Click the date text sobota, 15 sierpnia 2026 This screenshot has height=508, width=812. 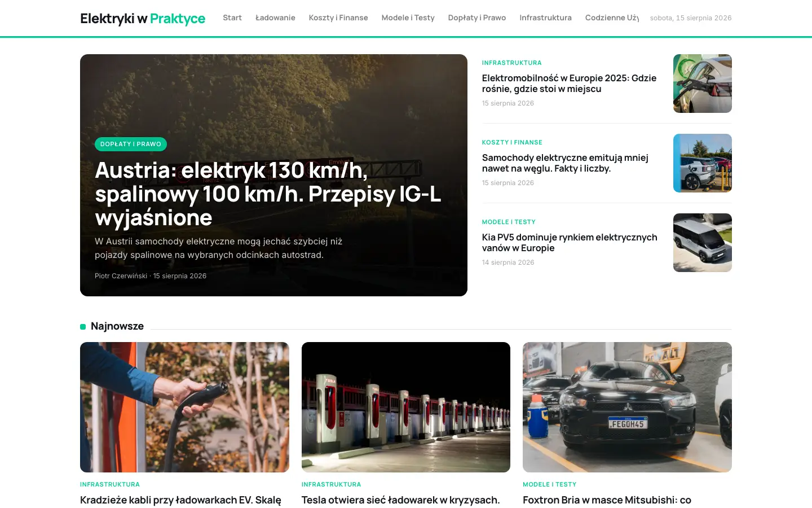point(691,18)
